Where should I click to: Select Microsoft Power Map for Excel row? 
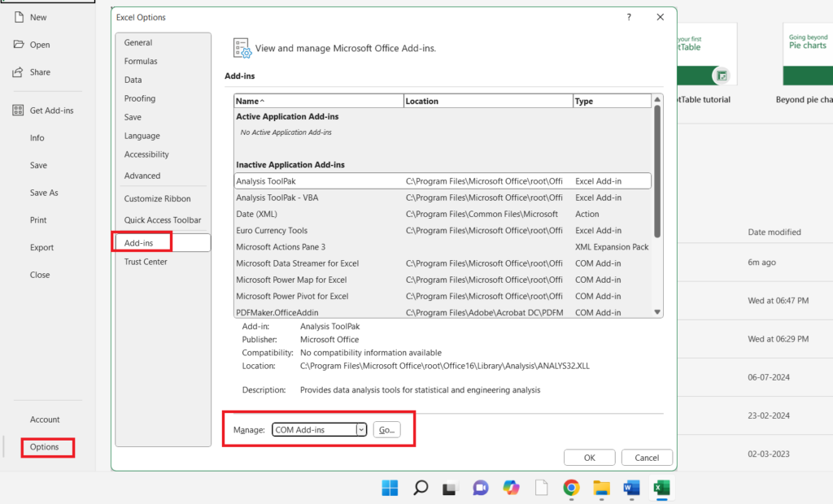pos(443,280)
